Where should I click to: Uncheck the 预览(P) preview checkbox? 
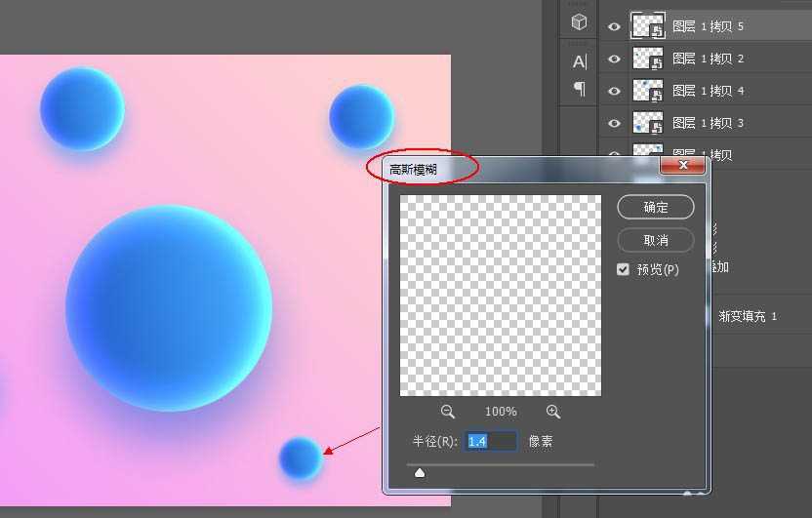click(x=623, y=269)
